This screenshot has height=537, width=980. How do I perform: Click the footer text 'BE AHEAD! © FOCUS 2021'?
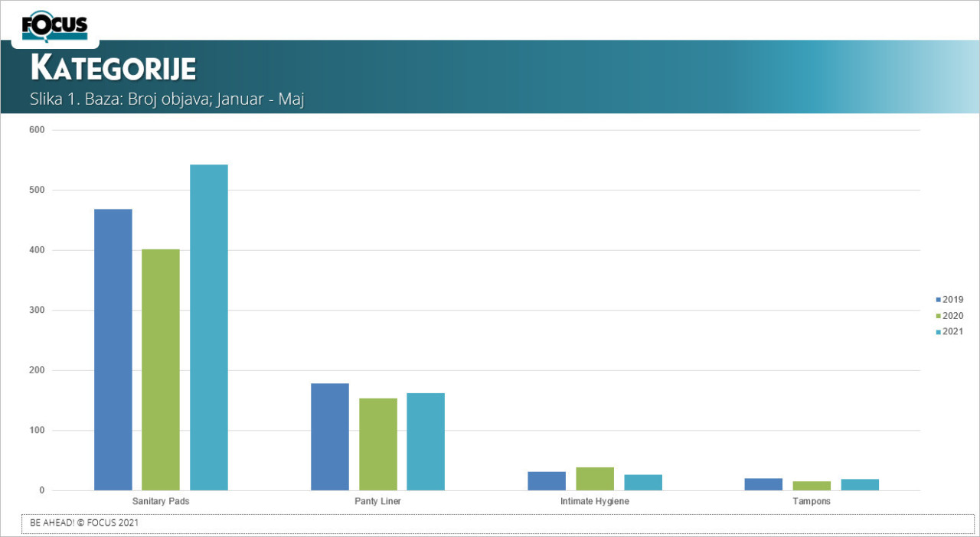[x=84, y=523]
